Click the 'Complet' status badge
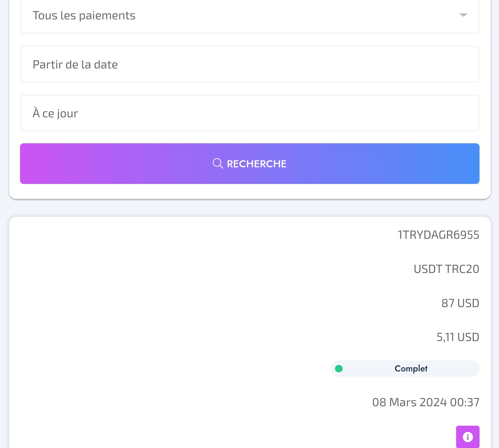Image resolution: width=499 pixels, height=448 pixels. pos(405,369)
